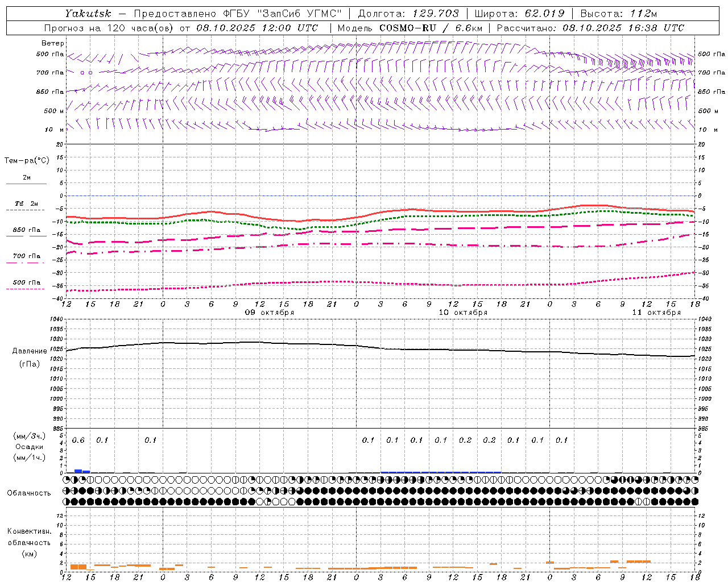Click the 'Модель COSMO-RU / 6.6км' label

pos(410,28)
